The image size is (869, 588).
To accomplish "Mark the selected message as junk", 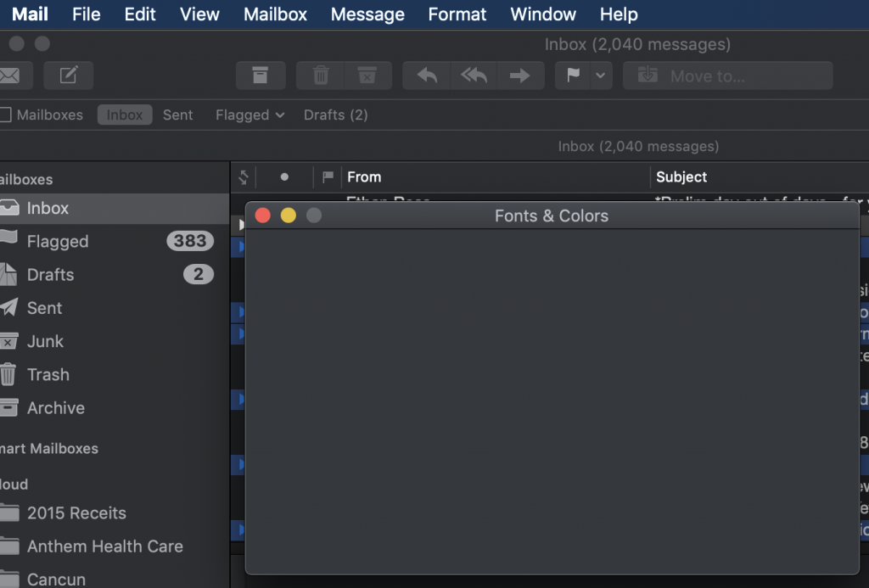I will point(367,76).
